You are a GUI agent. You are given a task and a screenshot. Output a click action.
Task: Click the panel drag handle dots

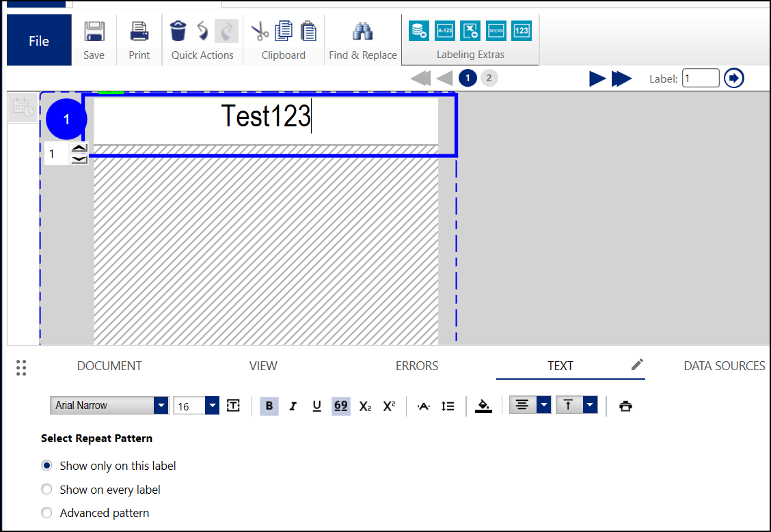coord(21,367)
